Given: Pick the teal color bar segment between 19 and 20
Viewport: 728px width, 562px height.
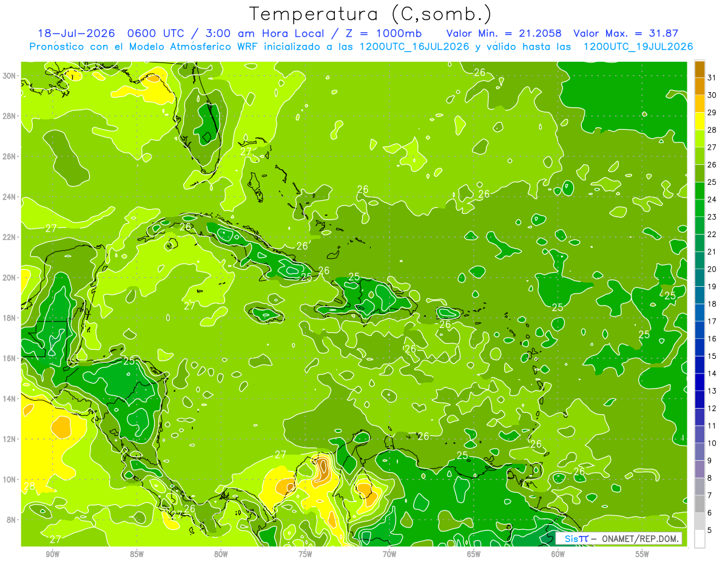Looking at the screenshot, I should [699, 278].
